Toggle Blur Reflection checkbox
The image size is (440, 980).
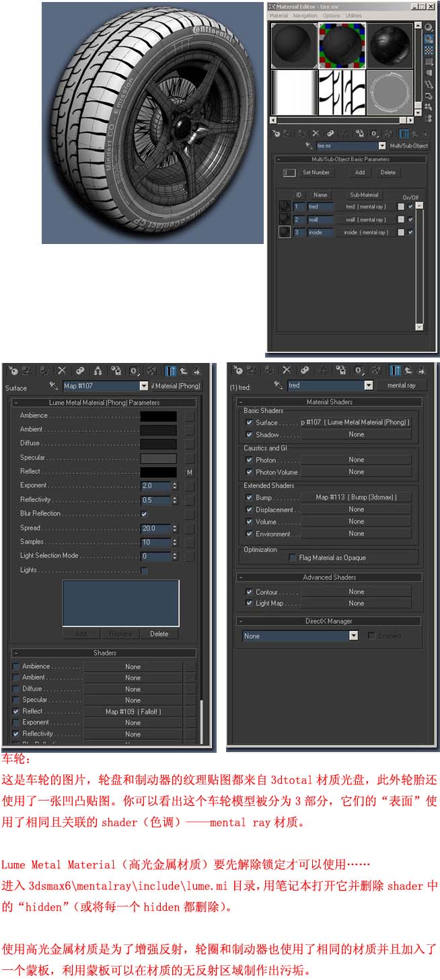144,514
